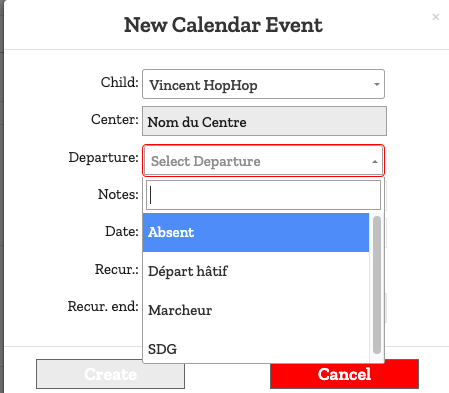Click the Notes label
Image resolution: width=449 pixels, height=393 pixels.
(x=118, y=194)
